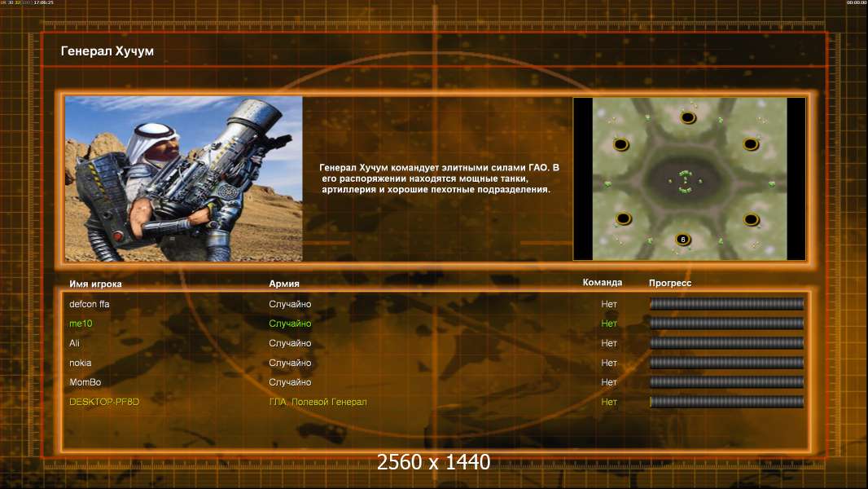Viewport: 868px width, 489px height.
Task: Click the 'Нет' team cell for me10
Action: click(609, 324)
